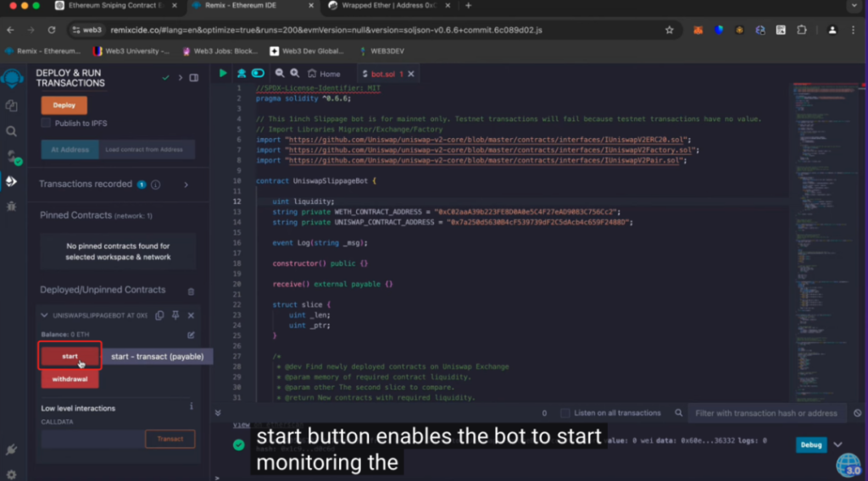Click the transaction hash filter field

(765, 413)
